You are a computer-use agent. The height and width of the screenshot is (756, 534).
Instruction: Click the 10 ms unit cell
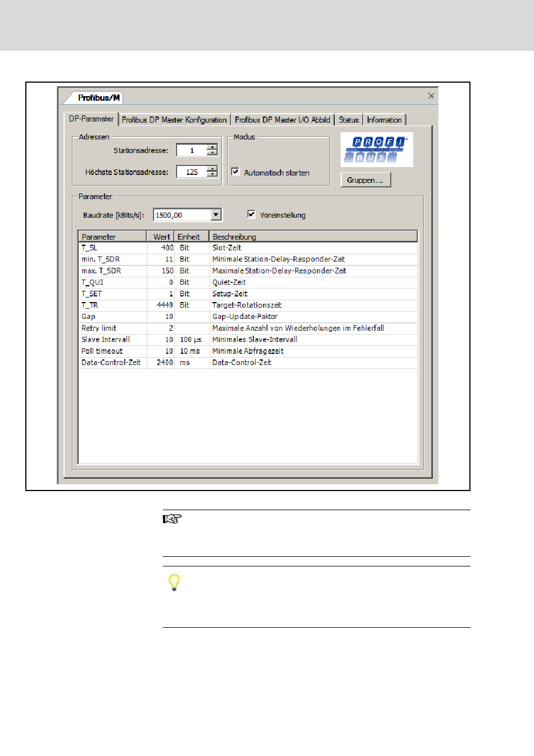click(x=192, y=351)
